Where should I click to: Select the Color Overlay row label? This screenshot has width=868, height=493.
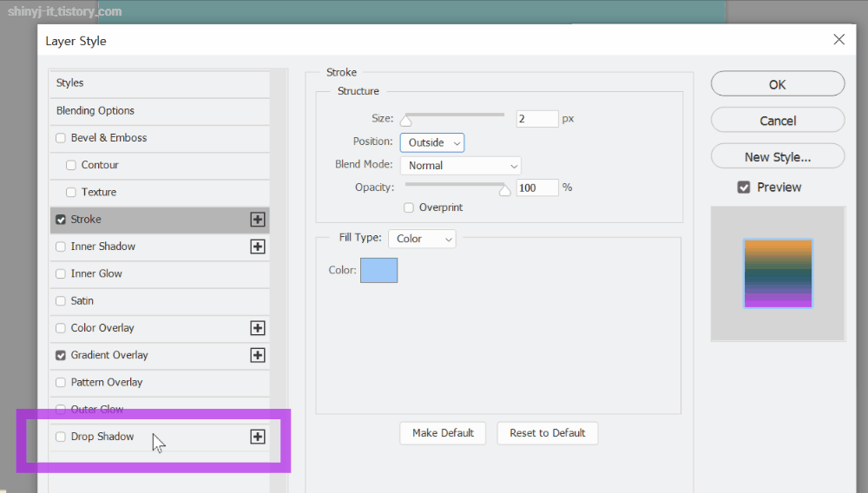coord(102,327)
